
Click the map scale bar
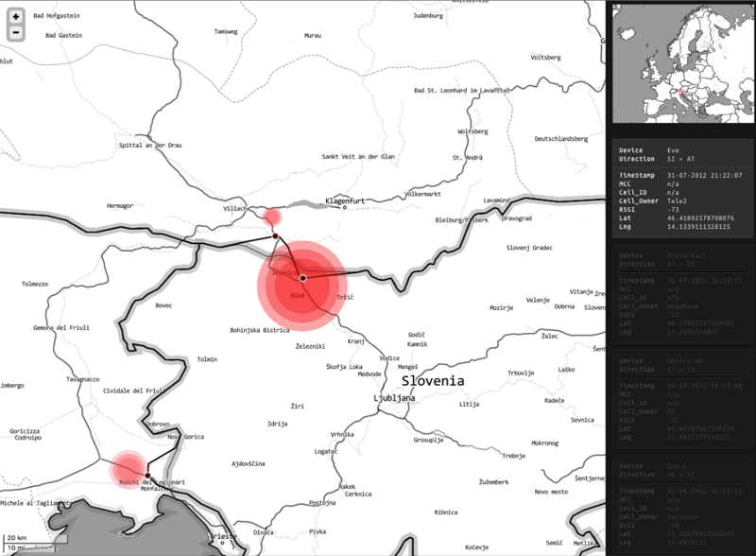[x=28, y=543]
